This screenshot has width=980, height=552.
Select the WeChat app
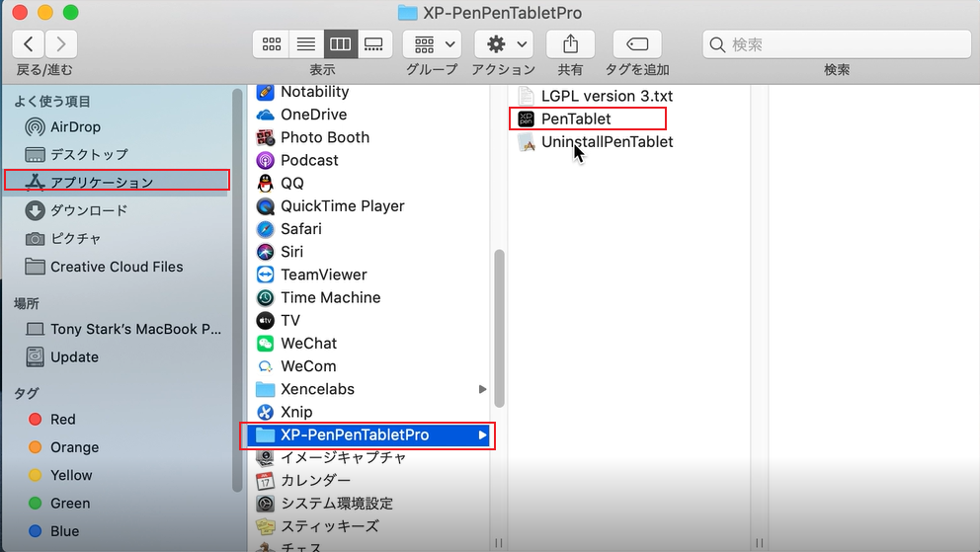(x=368, y=344)
